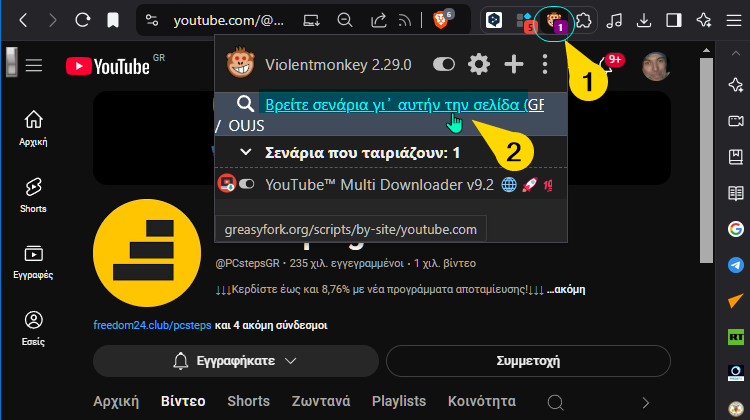Open site settings icon in address bar

click(x=152, y=20)
